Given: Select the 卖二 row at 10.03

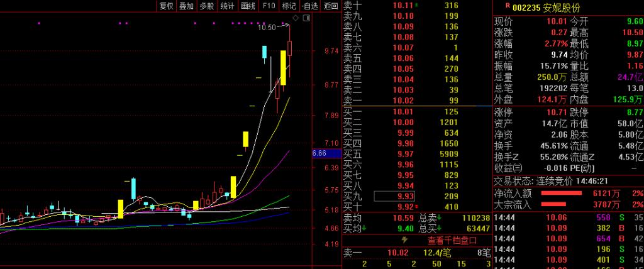Looking at the screenshot, I should pyautogui.click(x=417, y=91).
